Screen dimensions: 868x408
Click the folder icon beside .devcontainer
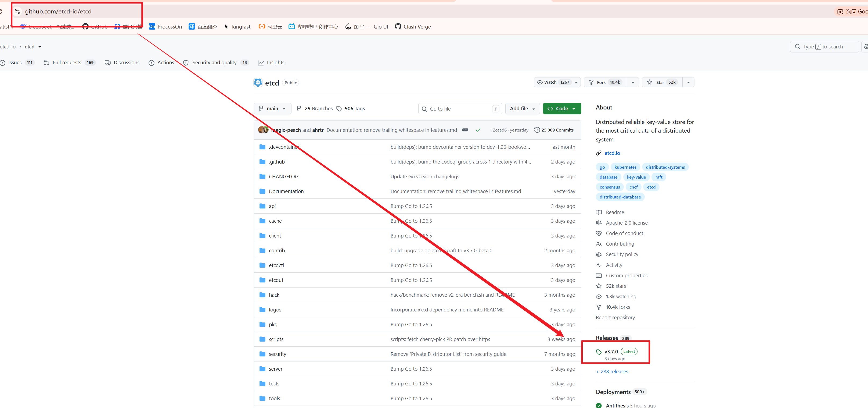(x=262, y=147)
